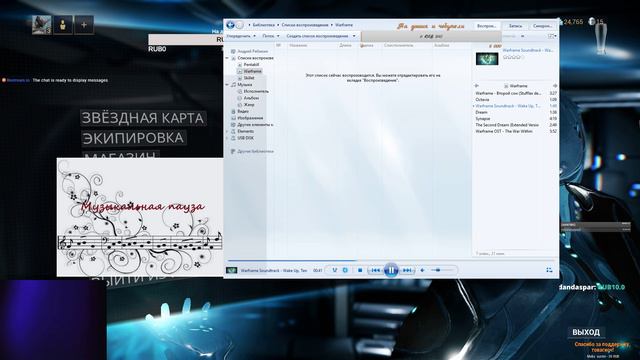Open ЭКИПИРОВКА in the Warframe menu
Image resolution: width=640 pixels, height=360 pixels.
pyautogui.click(x=133, y=138)
